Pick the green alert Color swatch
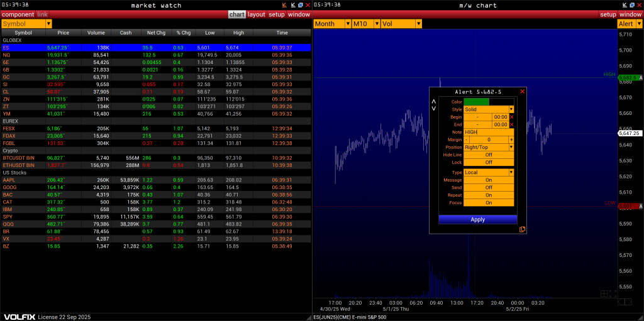The width and height of the screenshot is (644, 321). coord(477,102)
